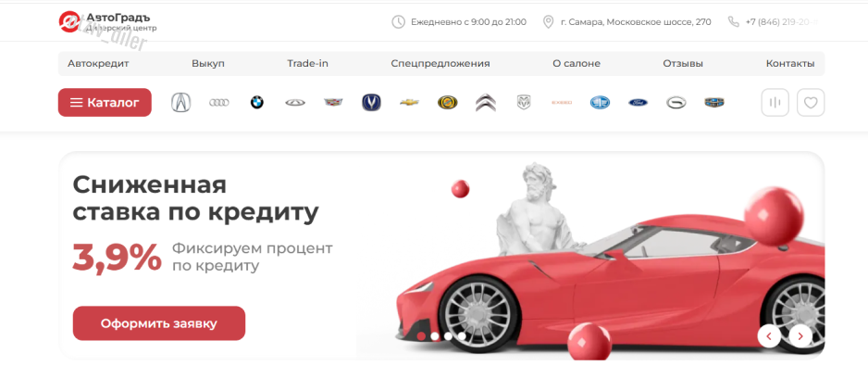Open the comparison bars icon
Image resolution: width=868 pixels, height=391 pixels.
coord(775,102)
